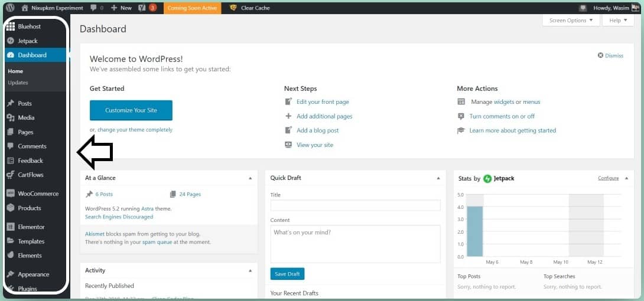This screenshot has width=644, height=301.
Task: Click the Jetpack icon in sidebar
Action: (11, 41)
